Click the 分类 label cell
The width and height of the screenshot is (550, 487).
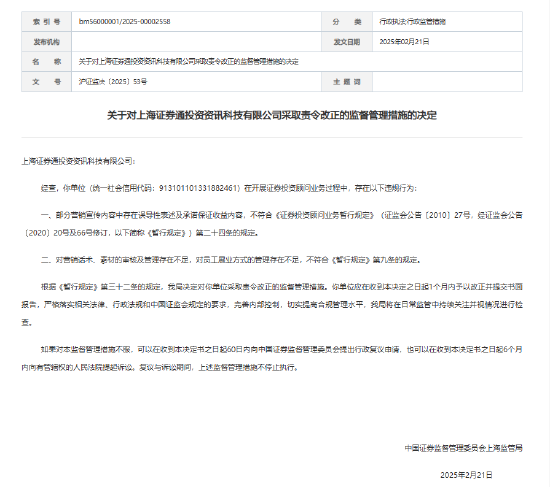click(x=347, y=22)
